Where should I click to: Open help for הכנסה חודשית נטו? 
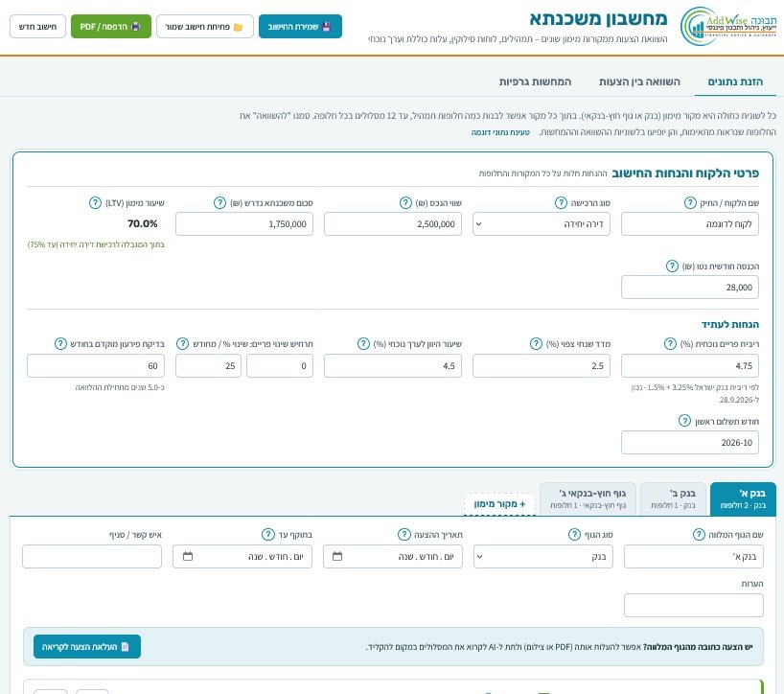[x=672, y=266]
